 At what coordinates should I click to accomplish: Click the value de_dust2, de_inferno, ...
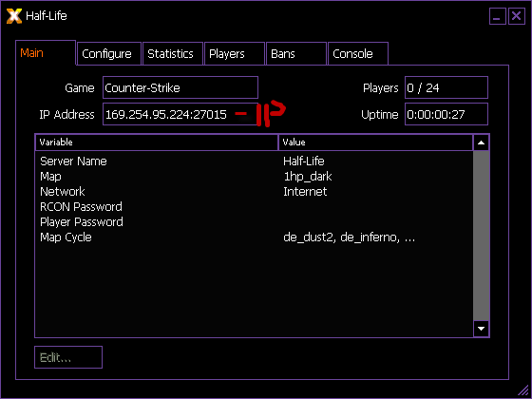point(349,237)
